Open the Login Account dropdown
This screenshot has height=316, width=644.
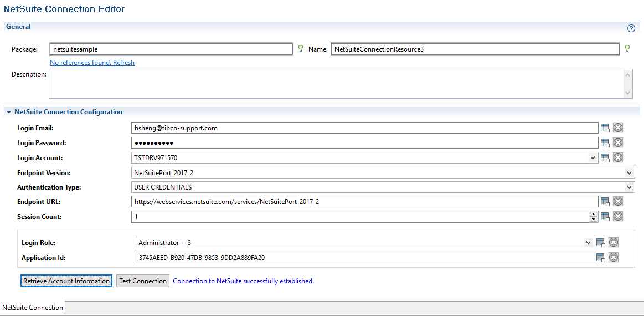coord(593,157)
